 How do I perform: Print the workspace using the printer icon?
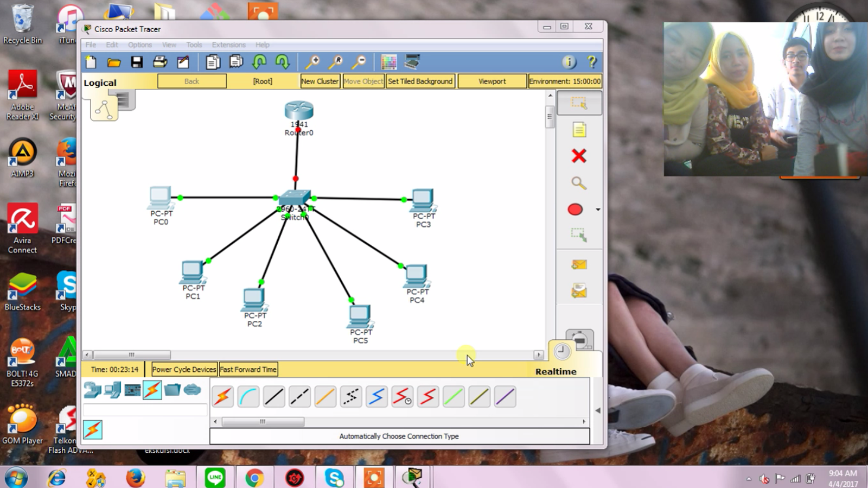pos(160,62)
